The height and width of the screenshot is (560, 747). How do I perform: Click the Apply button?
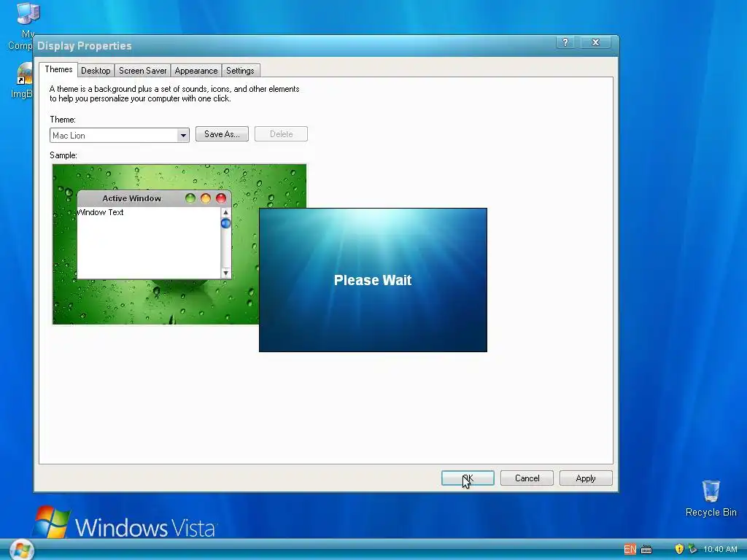[x=586, y=478]
